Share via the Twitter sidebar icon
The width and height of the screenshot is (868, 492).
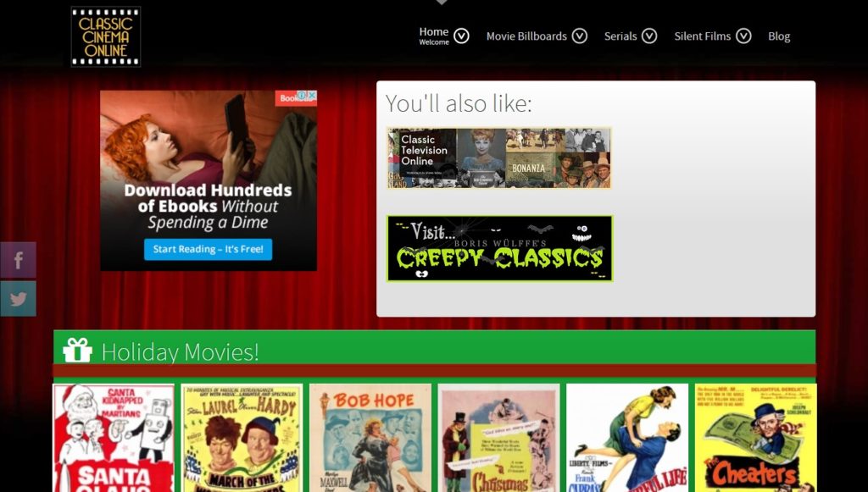point(19,299)
